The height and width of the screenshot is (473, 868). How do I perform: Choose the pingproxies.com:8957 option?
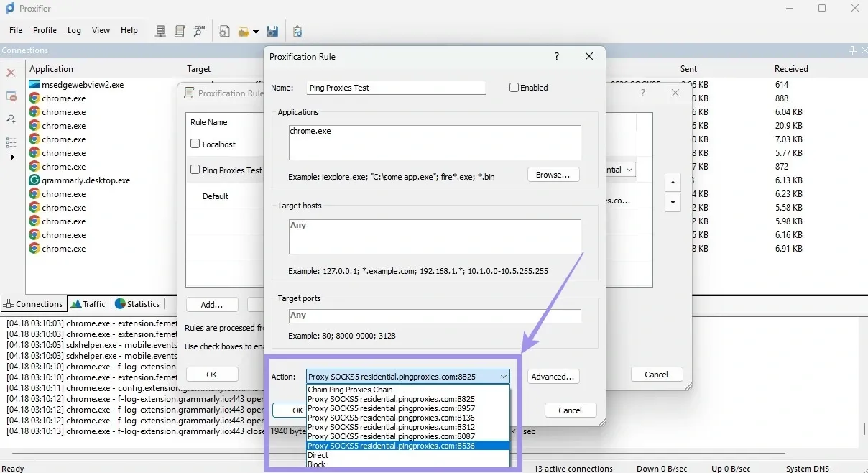pos(407,408)
